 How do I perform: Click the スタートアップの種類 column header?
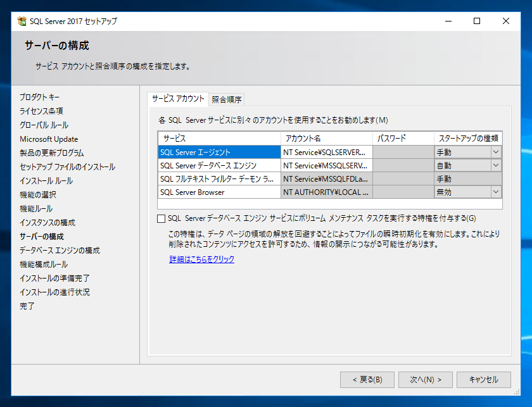[x=468, y=139]
